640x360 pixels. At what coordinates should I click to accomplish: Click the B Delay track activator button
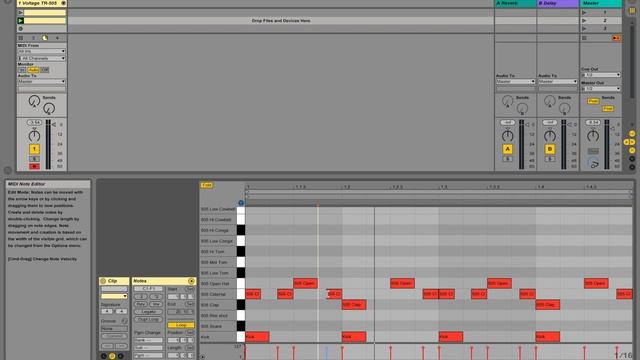coord(550,149)
